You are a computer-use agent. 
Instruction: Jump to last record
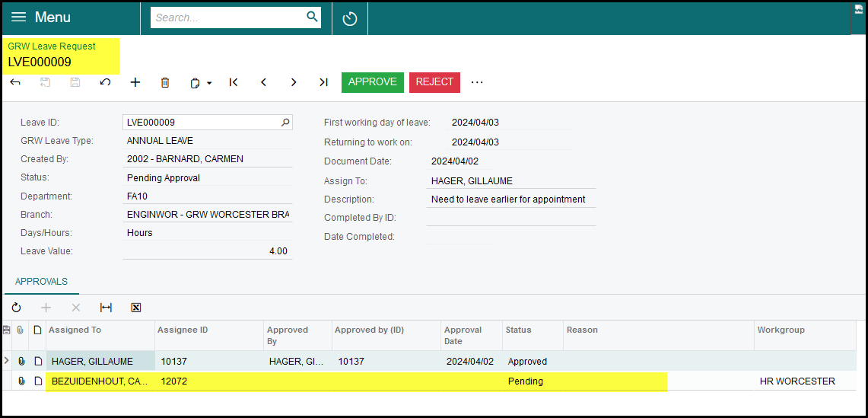323,82
